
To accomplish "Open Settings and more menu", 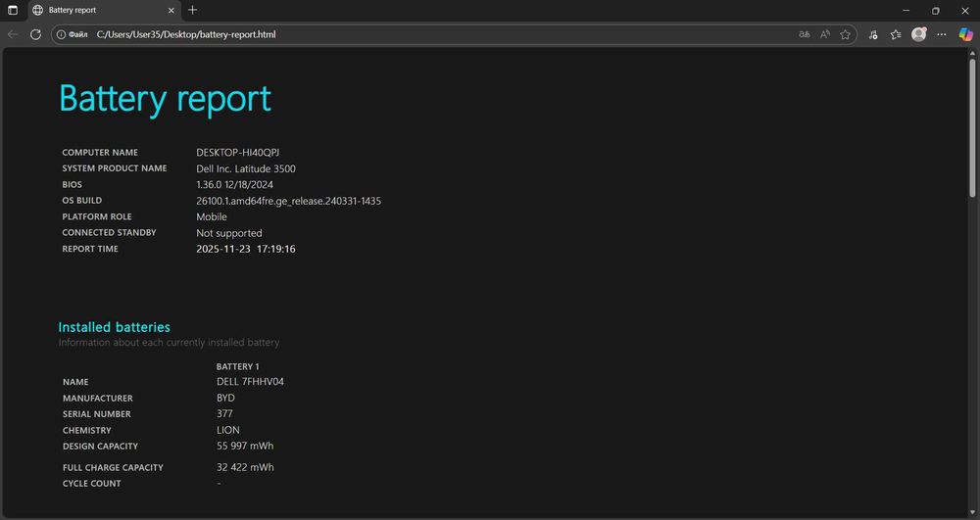I will pyautogui.click(x=941, y=34).
